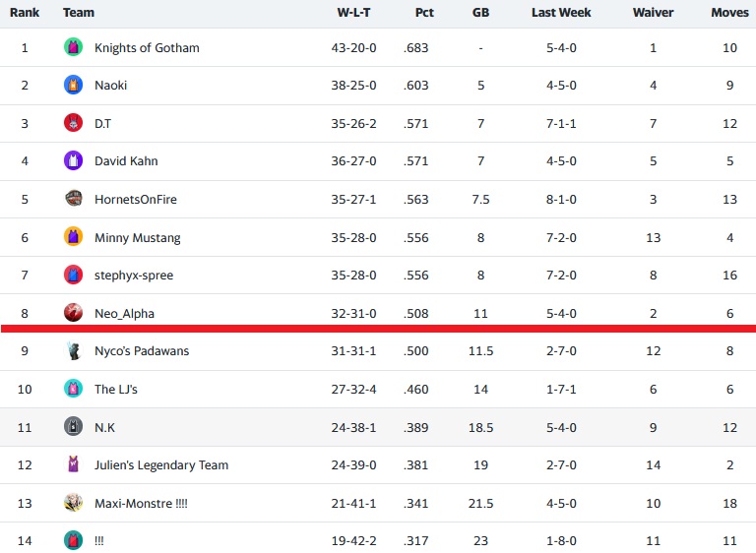Image resolution: width=756 pixels, height=553 pixels.
Task: Click the HornetsOnFire team logo
Action: tap(73, 199)
